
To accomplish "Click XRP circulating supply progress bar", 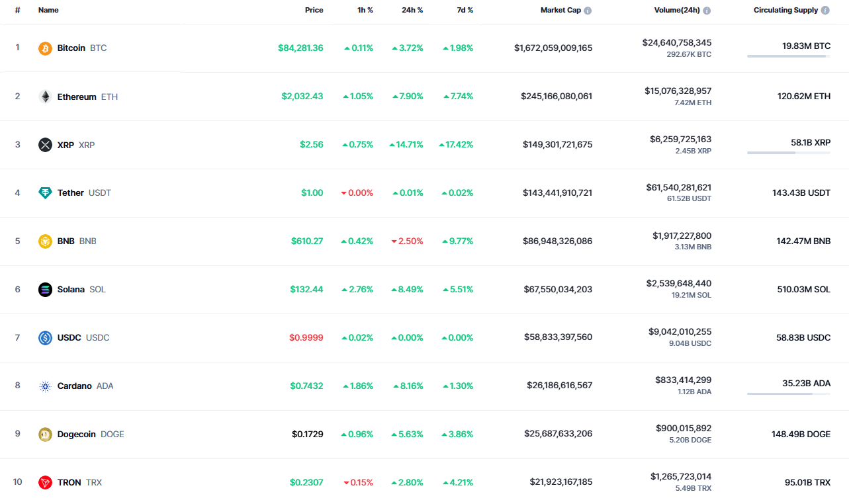I will click(788, 153).
